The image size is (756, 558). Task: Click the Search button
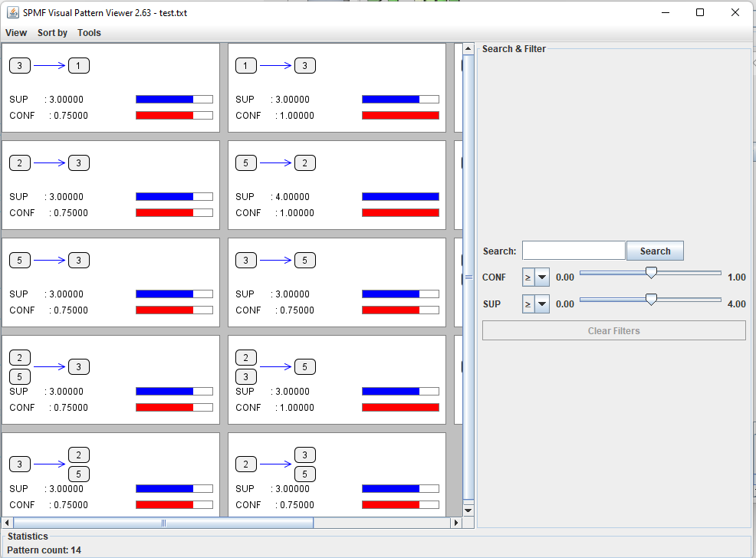[x=655, y=251]
